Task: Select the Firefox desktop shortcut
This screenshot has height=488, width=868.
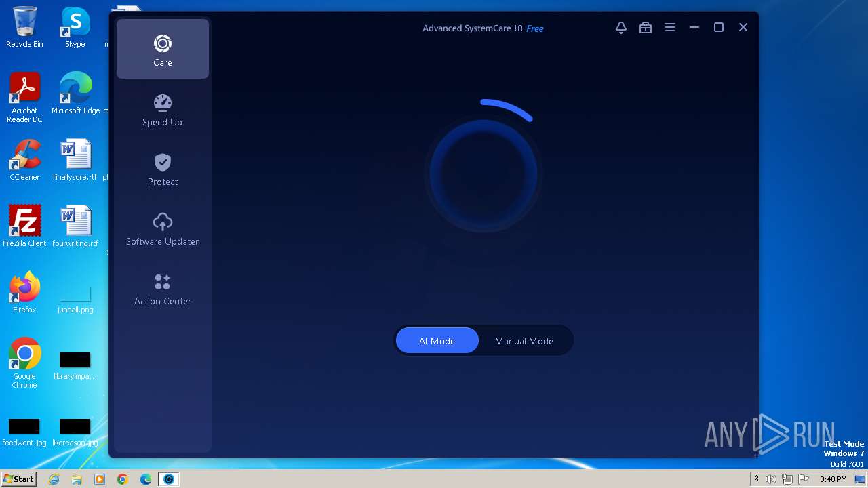Action: (24, 293)
